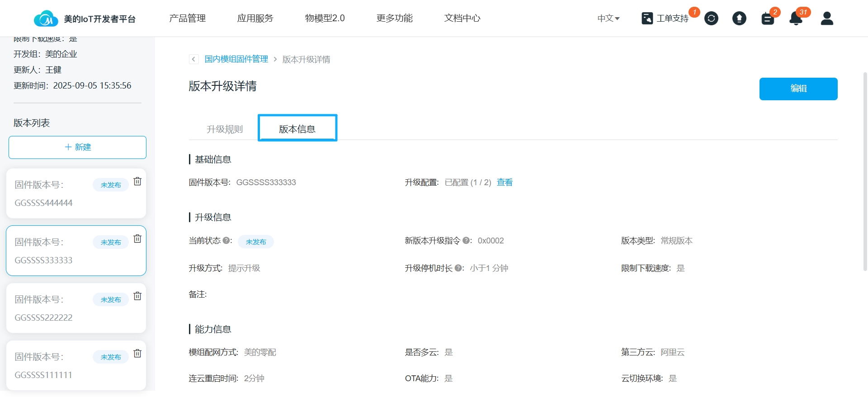
Task: Click help icon beside 新版本升级指令
Action: point(466,241)
